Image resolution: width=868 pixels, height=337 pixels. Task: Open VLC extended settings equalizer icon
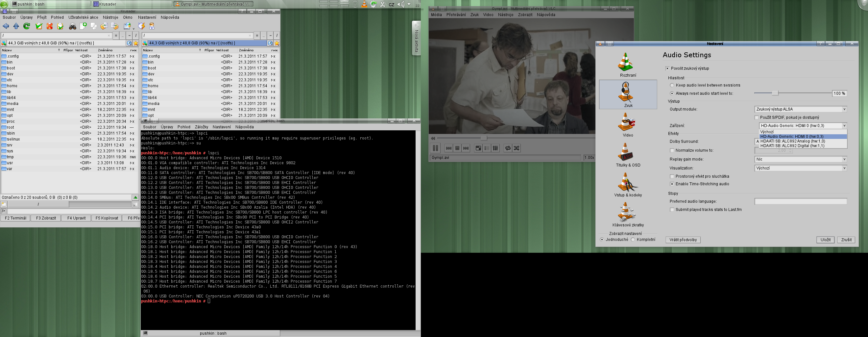coord(495,148)
